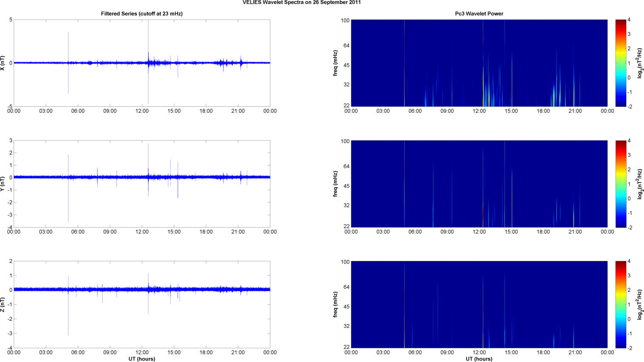Click the UT (hours) label under Z series plot
This screenshot has height=362, width=644.
[x=142, y=359]
